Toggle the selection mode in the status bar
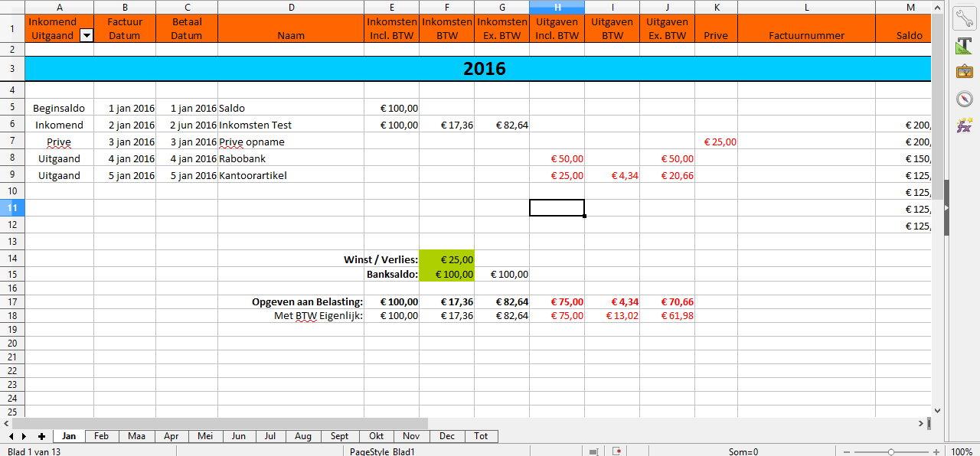This screenshot has height=456, width=980. (593, 451)
